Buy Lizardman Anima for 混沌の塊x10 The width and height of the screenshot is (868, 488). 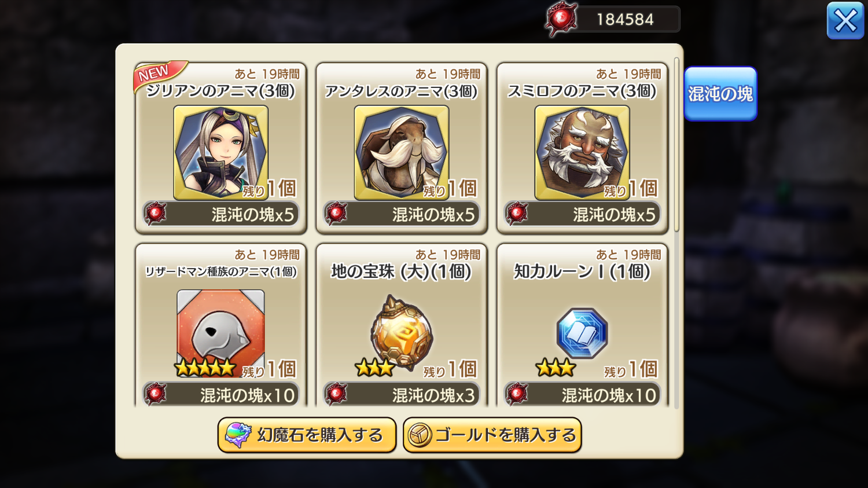[220, 395]
